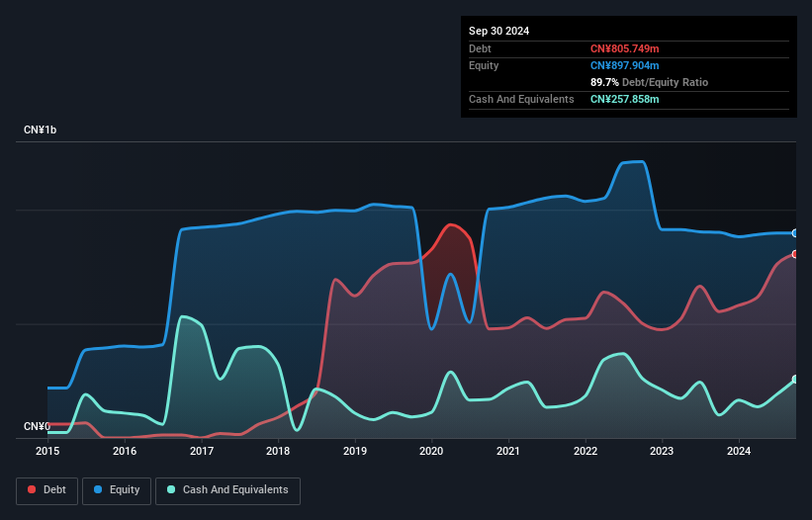
Task: Click the Cash value CN¥257.858m
Action: click(x=624, y=99)
